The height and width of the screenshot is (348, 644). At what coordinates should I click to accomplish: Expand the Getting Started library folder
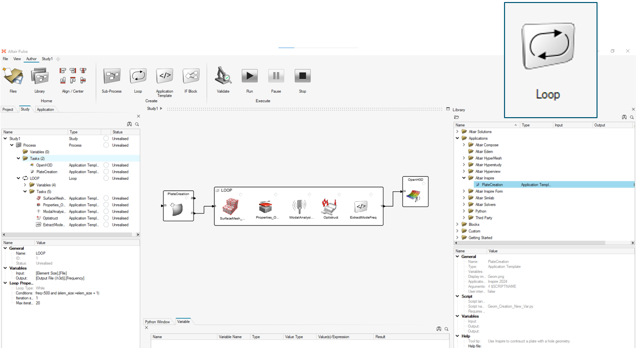(457, 238)
